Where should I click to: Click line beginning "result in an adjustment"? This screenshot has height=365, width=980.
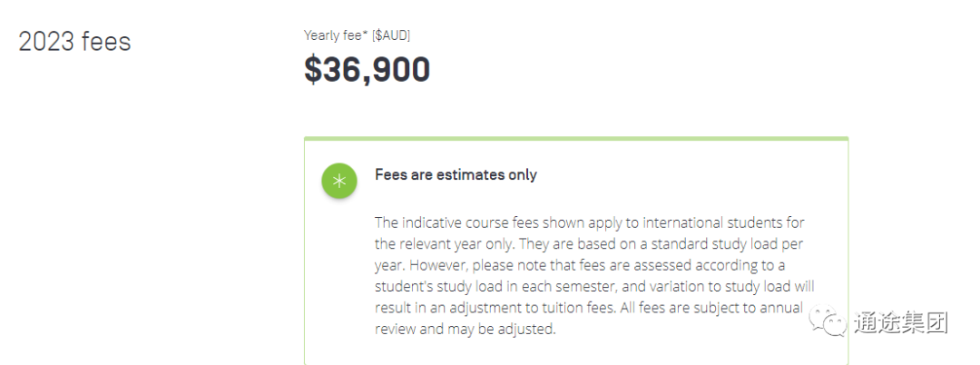pos(588,308)
